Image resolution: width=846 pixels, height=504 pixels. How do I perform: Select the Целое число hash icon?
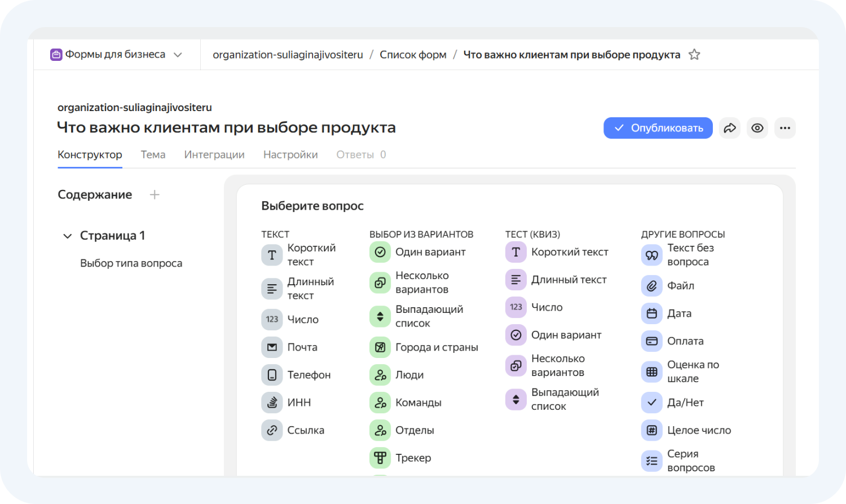coord(652,430)
